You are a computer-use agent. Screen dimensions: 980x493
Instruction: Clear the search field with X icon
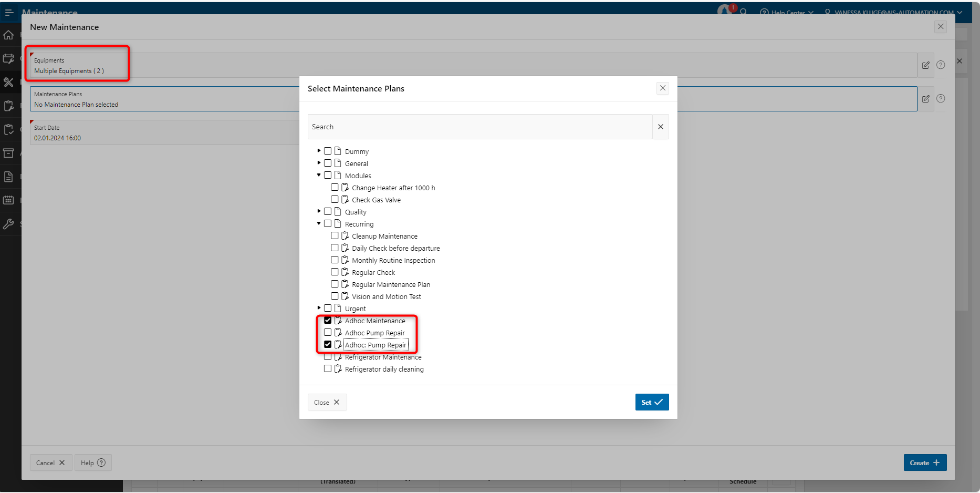coord(660,127)
